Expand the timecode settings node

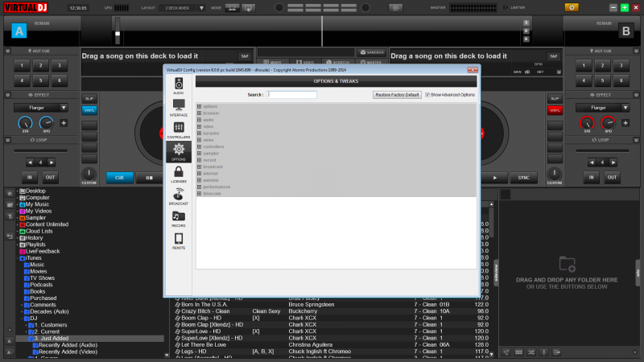pos(199,193)
